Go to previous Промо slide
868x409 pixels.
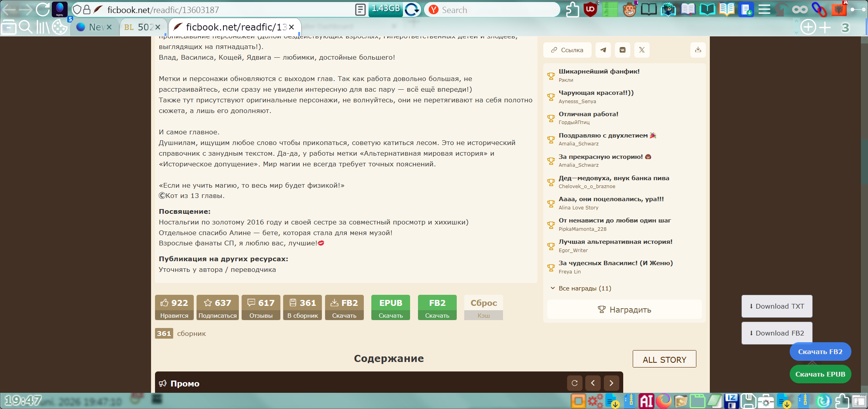point(593,383)
